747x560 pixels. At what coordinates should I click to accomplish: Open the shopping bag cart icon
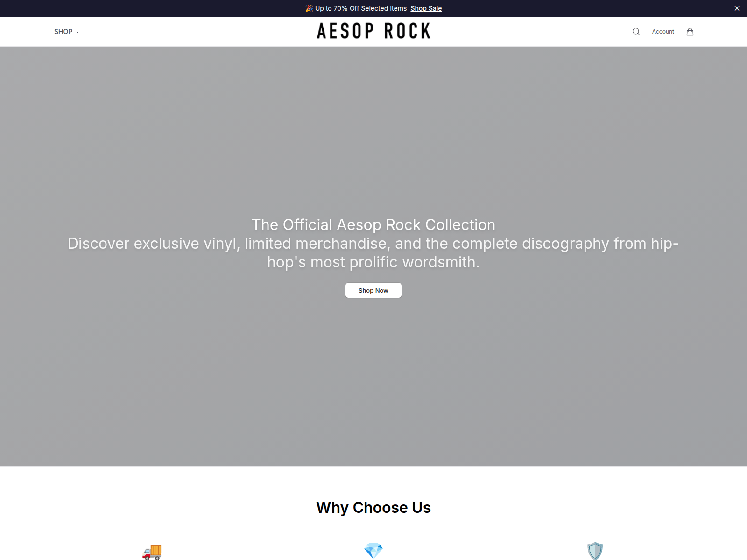click(690, 32)
